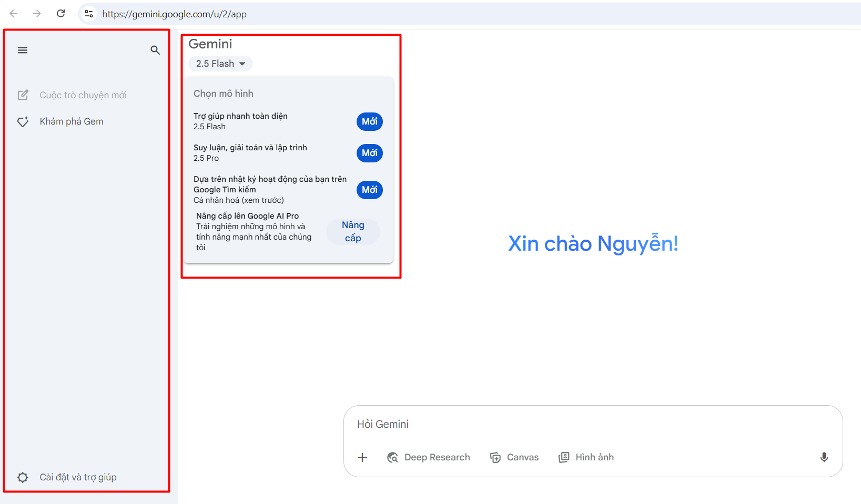Go forward in browser history
This screenshot has height=504, width=861.
point(37,14)
